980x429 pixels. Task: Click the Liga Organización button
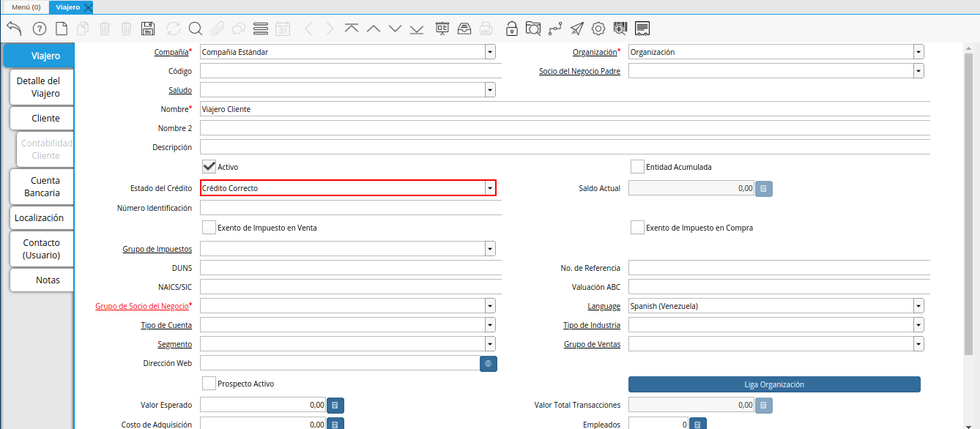(x=774, y=384)
